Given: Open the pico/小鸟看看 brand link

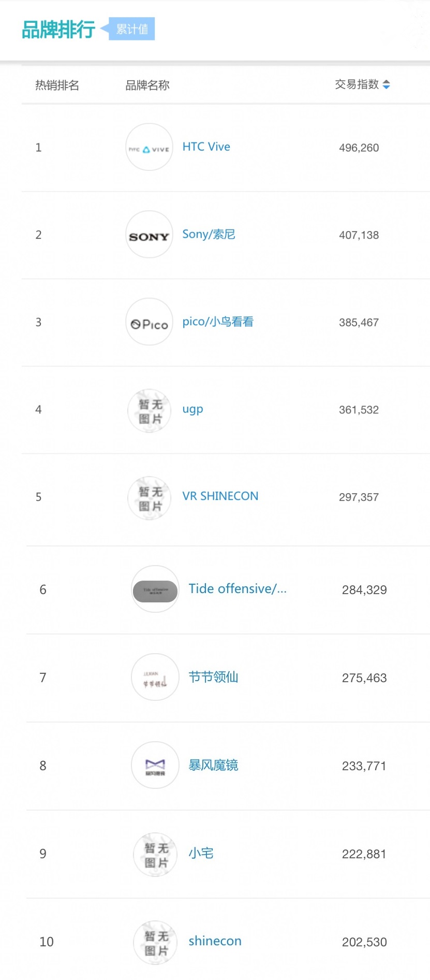Looking at the screenshot, I should click(218, 322).
